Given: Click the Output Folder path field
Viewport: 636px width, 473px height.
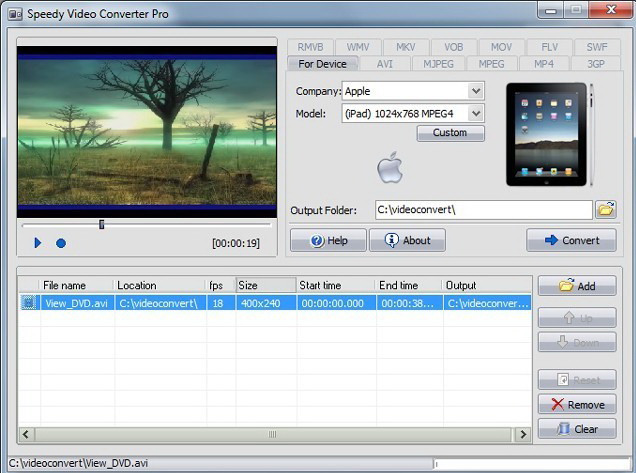Looking at the screenshot, I should (x=483, y=210).
